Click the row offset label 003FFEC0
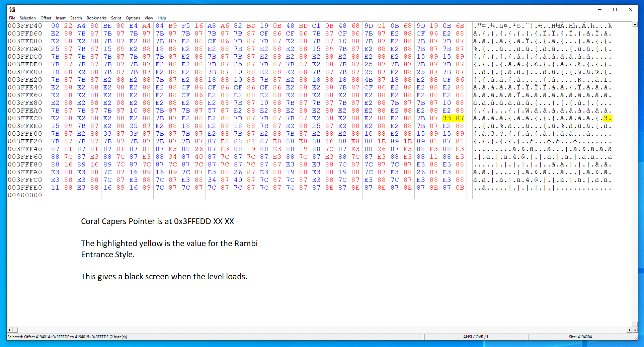The width and height of the screenshot is (644, 347). 25,118
